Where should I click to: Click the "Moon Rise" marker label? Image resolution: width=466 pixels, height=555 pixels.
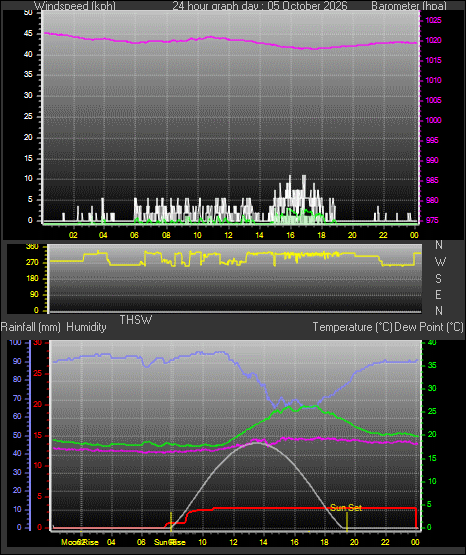pos(80,542)
